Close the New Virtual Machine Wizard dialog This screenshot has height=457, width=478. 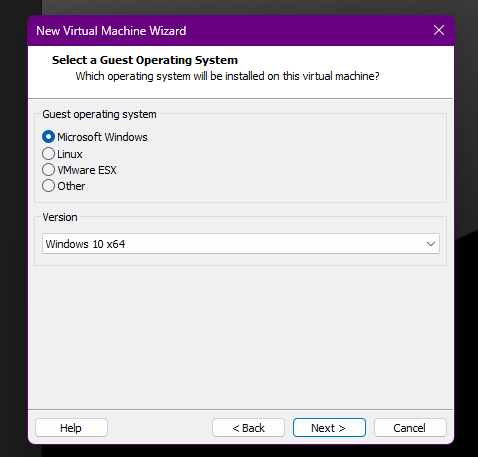click(439, 30)
